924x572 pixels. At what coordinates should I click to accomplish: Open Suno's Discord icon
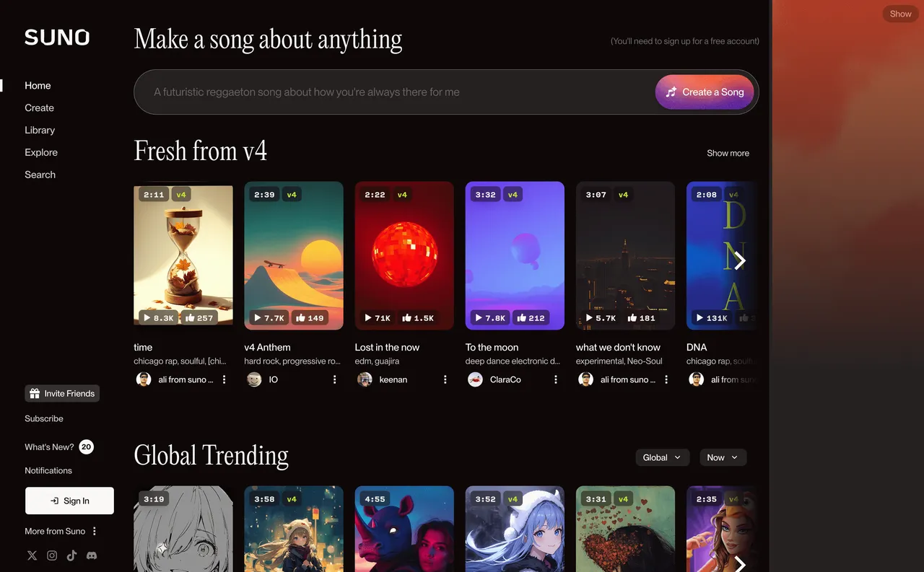tap(92, 555)
